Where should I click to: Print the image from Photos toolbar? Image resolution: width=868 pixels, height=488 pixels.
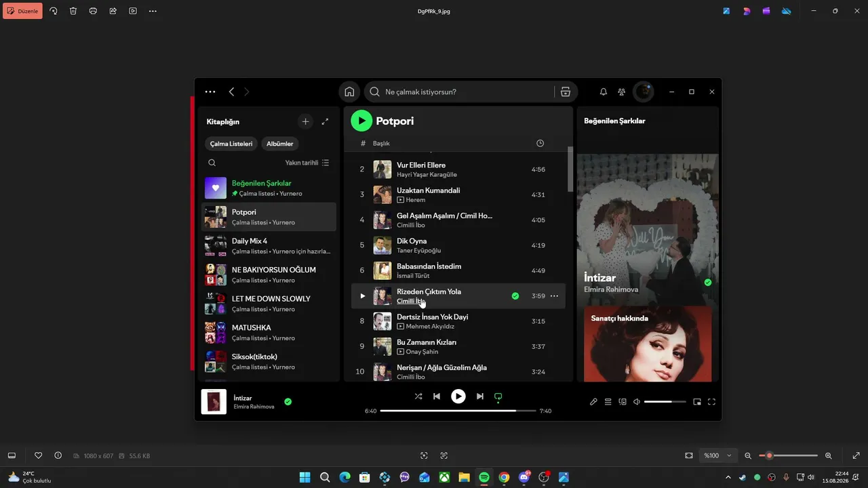click(93, 11)
